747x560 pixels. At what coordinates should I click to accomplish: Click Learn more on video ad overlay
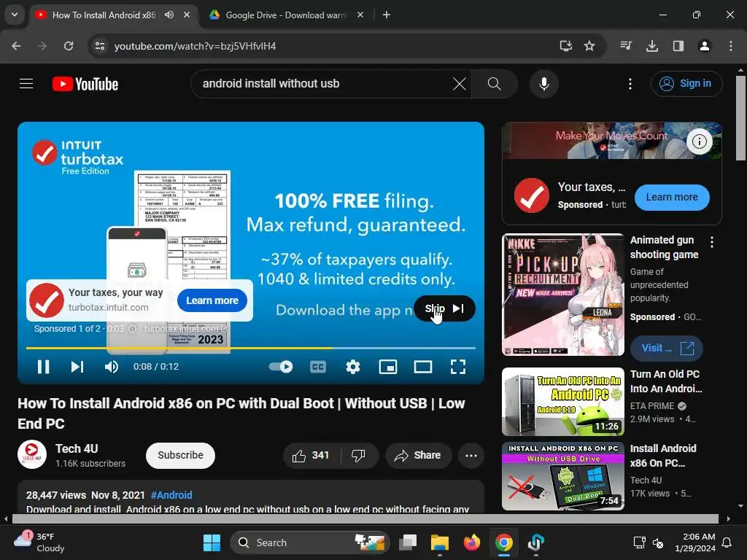[212, 300]
